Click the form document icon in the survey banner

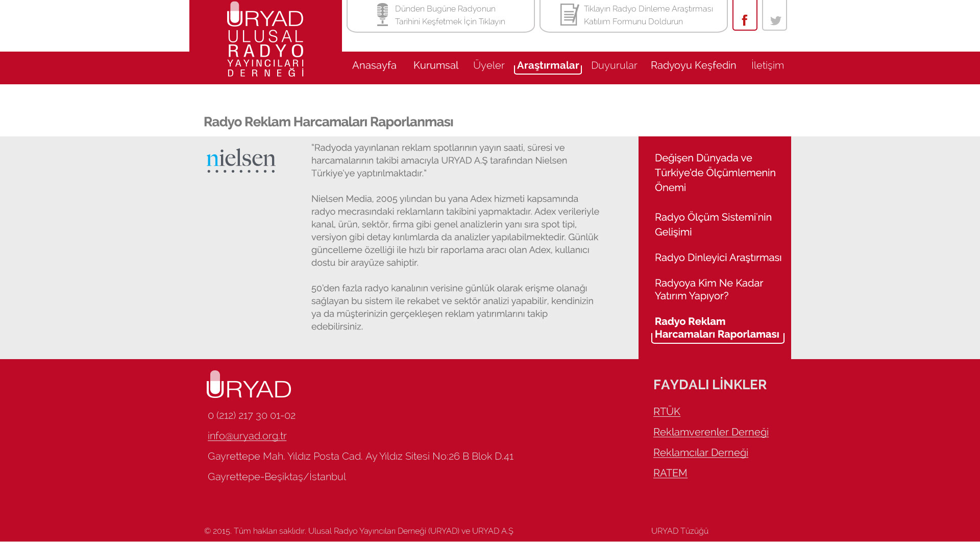click(x=569, y=14)
